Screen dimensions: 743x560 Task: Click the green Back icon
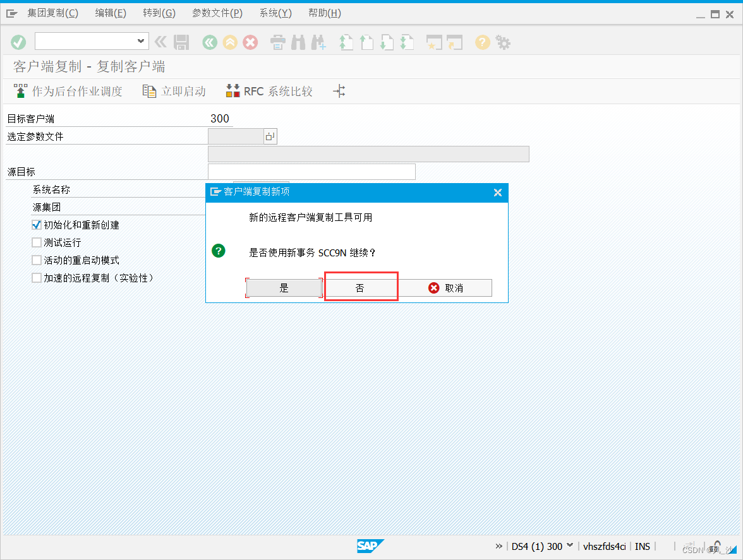pyautogui.click(x=210, y=42)
